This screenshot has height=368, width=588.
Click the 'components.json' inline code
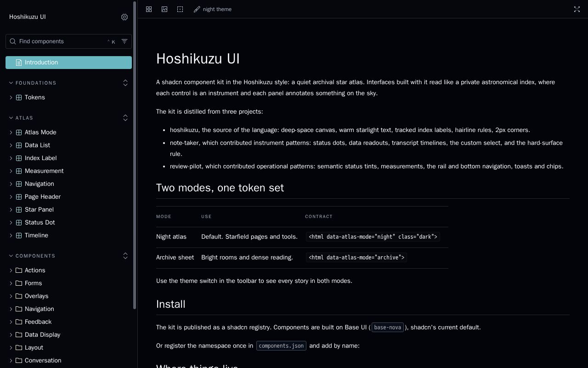tap(281, 346)
